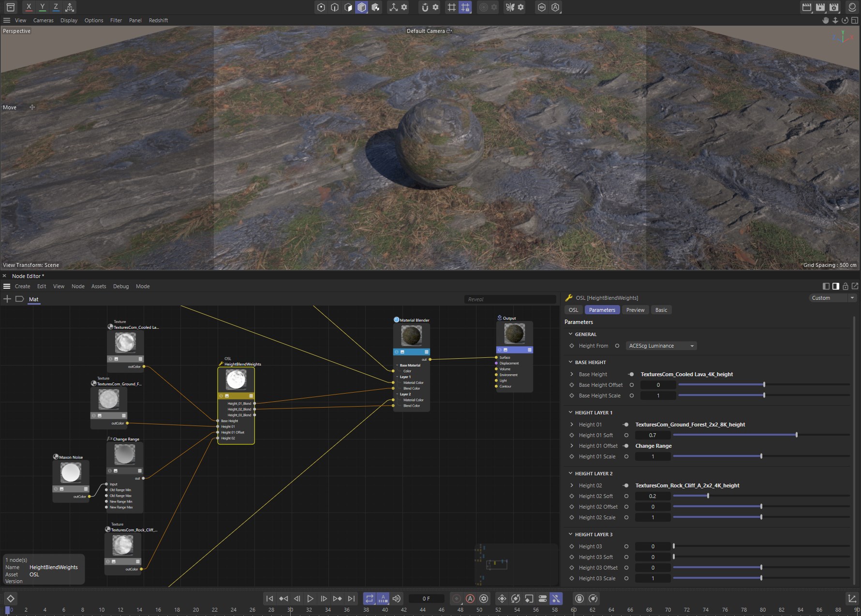Viewport: 861px width, 616px height.
Task: Toggle the Z axis lock icon
Action: coord(56,7)
